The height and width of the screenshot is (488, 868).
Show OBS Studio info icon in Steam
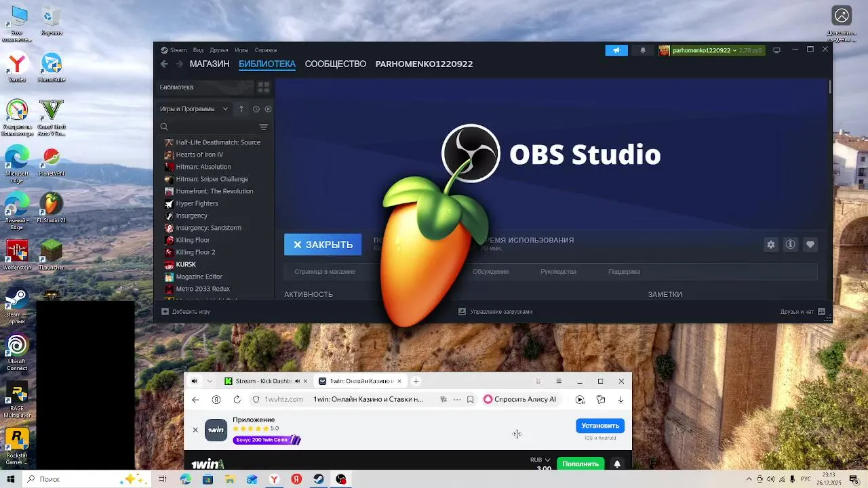pyautogui.click(x=790, y=245)
